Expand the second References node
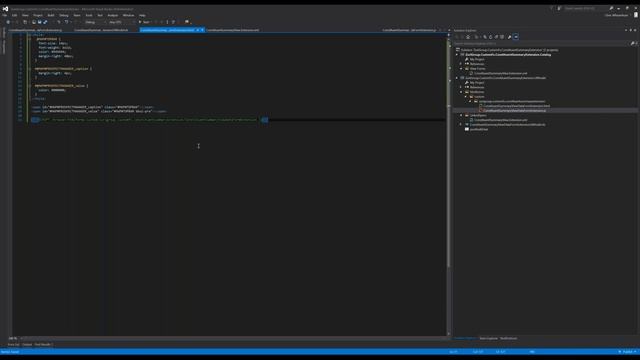 [461, 87]
